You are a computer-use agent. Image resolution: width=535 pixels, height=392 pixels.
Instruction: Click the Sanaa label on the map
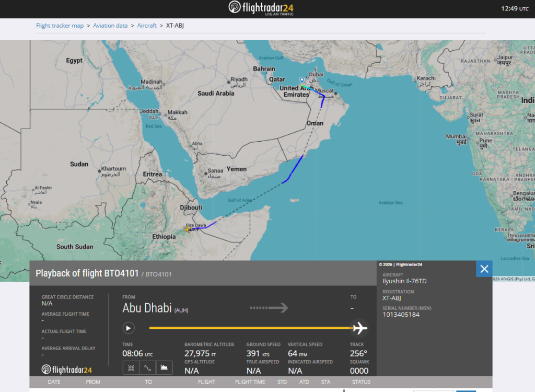click(x=215, y=170)
